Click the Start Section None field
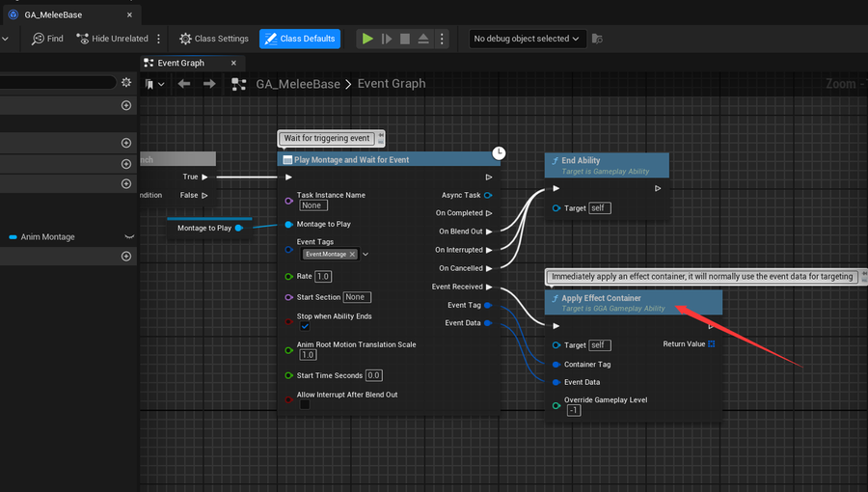 click(x=357, y=297)
